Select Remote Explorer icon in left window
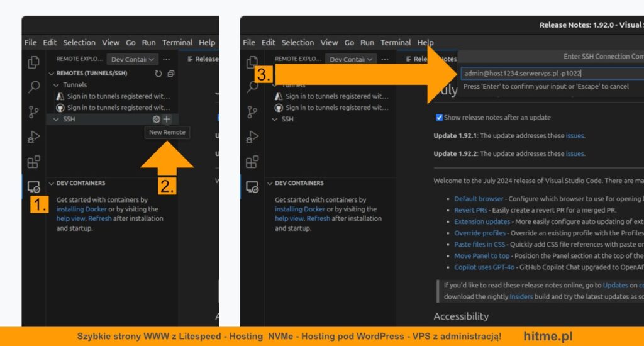Image resolution: width=644 pixels, height=346 pixels. [34, 187]
